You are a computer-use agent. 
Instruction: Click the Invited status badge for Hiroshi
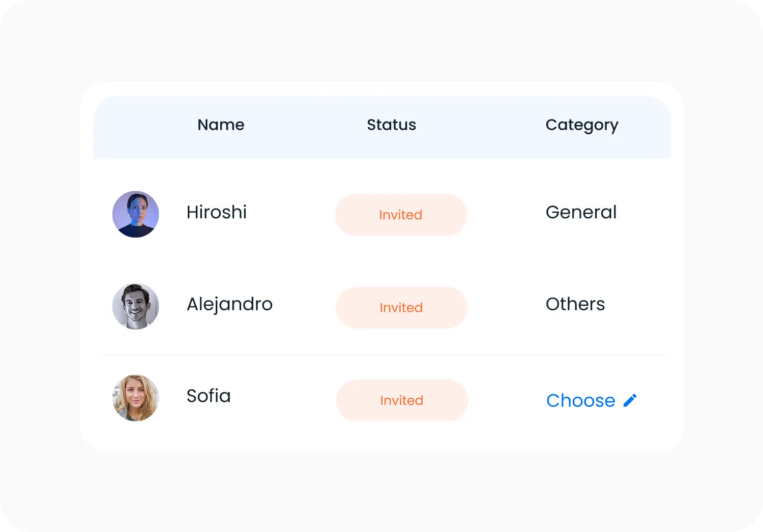tap(401, 215)
